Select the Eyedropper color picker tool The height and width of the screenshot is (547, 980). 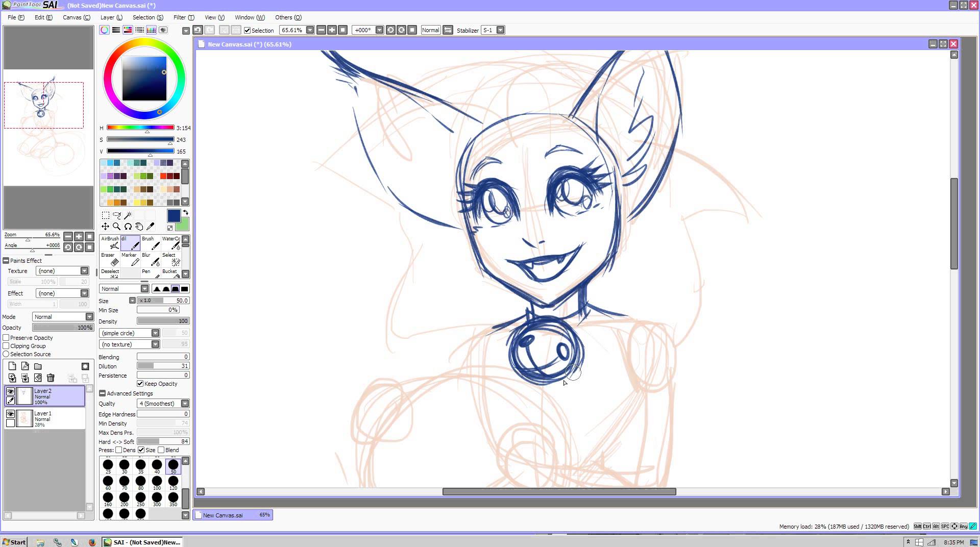tap(150, 226)
